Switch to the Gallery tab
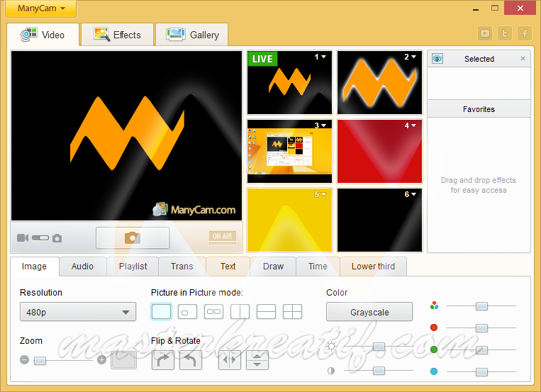This screenshot has height=392, width=541. pos(192,35)
